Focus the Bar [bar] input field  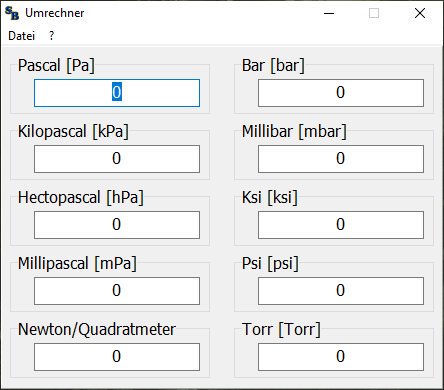click(341, 93)
